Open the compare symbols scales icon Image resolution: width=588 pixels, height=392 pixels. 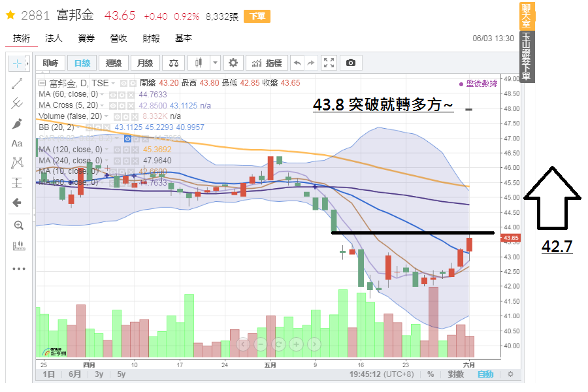[x=174, y=63]
